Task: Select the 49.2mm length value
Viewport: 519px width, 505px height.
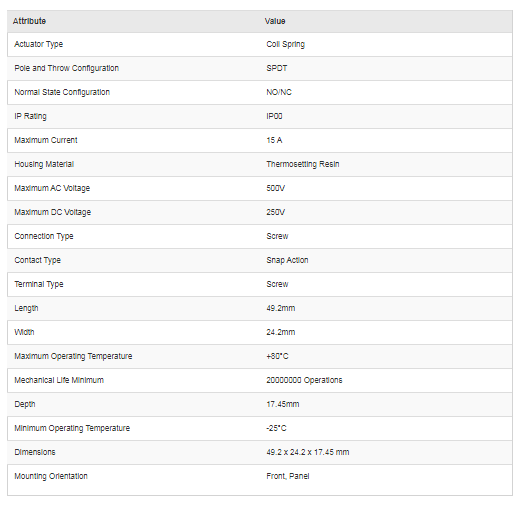Action: 281,308
